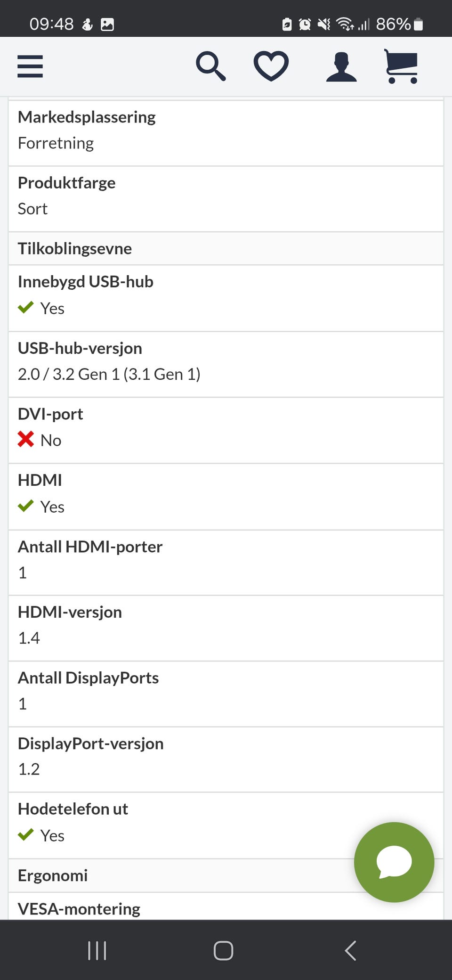The image size is (452, 980).
Task: Tap the Ergonomi section header
Action: 179,875
